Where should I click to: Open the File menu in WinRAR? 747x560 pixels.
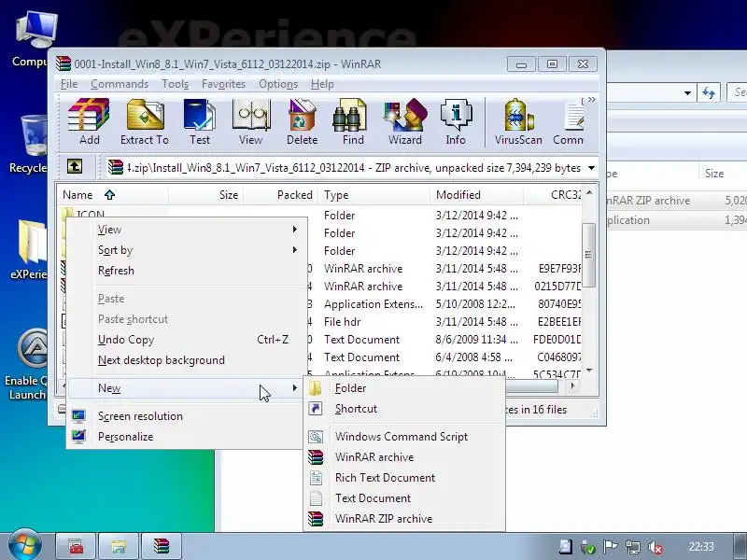click(69, 84)
